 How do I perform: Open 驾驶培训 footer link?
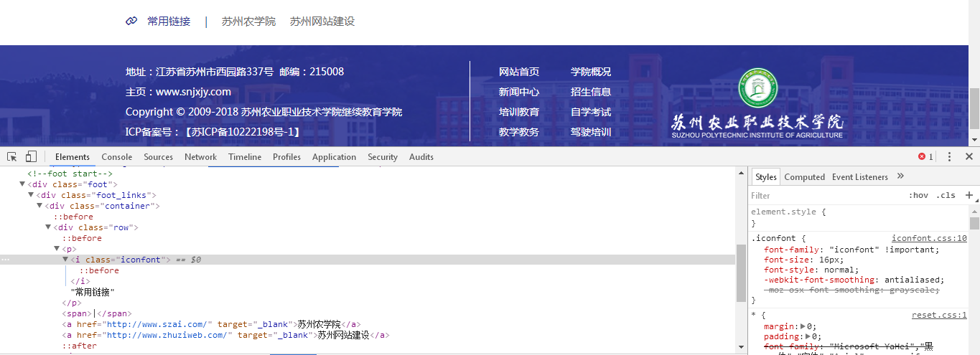pyautogui.click(x=591, y=132)
